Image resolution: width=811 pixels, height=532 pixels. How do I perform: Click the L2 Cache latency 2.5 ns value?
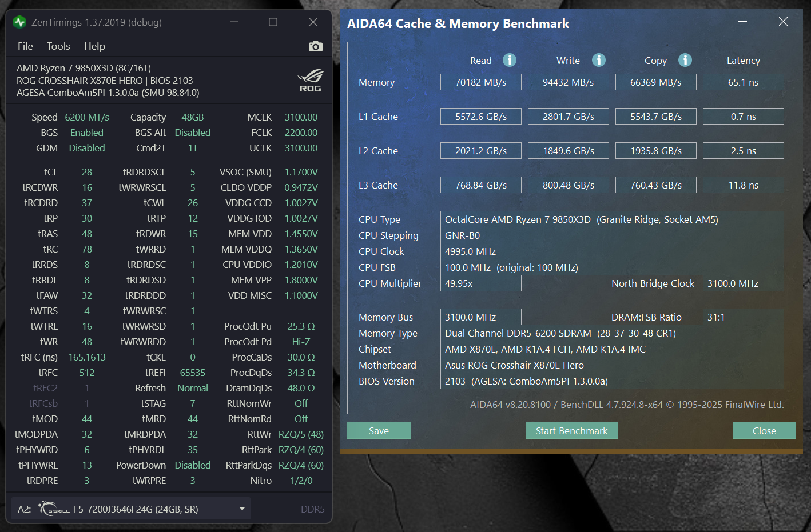pyautogui.click(x=744, y=151)
